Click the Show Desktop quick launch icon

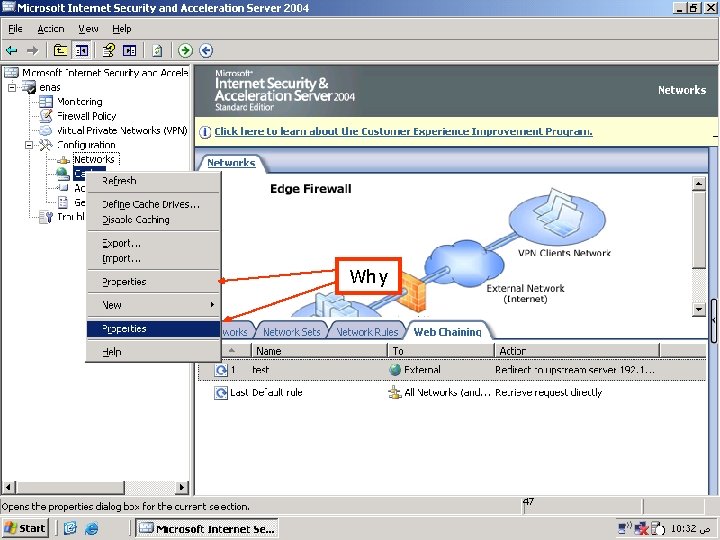pyautogui.click(x=70, y=528)
